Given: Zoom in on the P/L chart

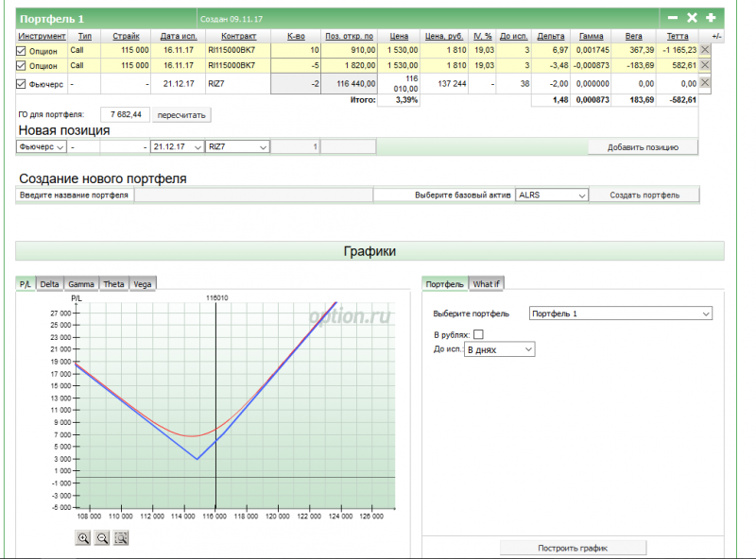Looking at the screenshot, I should pyautogui.click(x=84, y=537).
